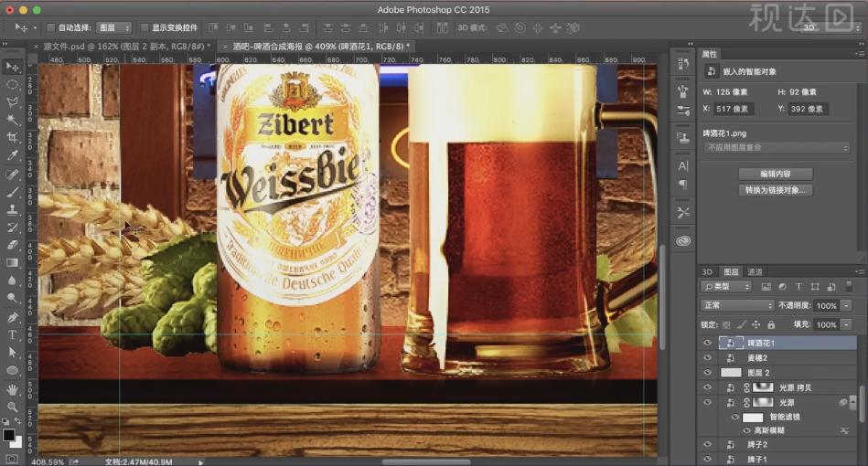Click the 编辑内容 button

(x=776, y=174)
